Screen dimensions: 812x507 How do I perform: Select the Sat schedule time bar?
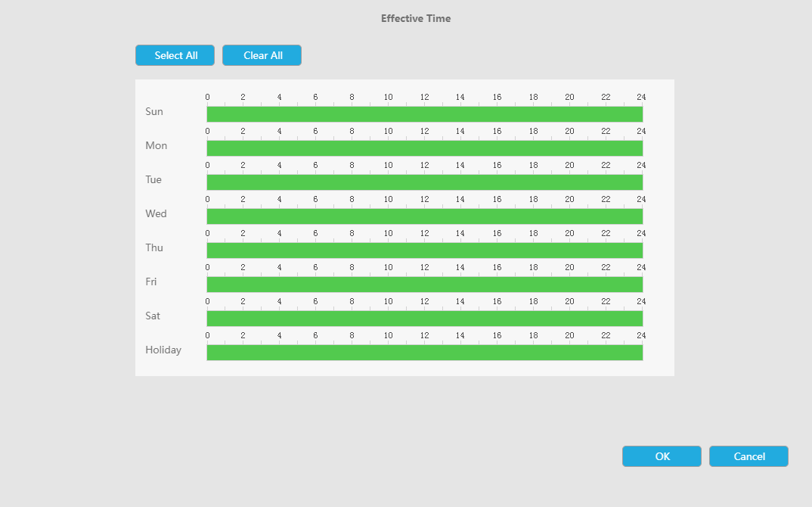pyautogui.click(x=425, y=319)
